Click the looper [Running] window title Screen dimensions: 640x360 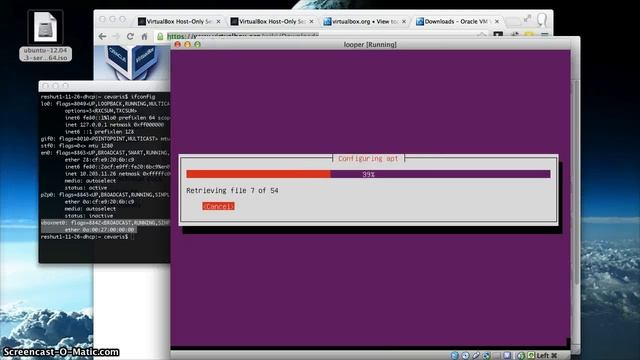(x=370, y=44)
